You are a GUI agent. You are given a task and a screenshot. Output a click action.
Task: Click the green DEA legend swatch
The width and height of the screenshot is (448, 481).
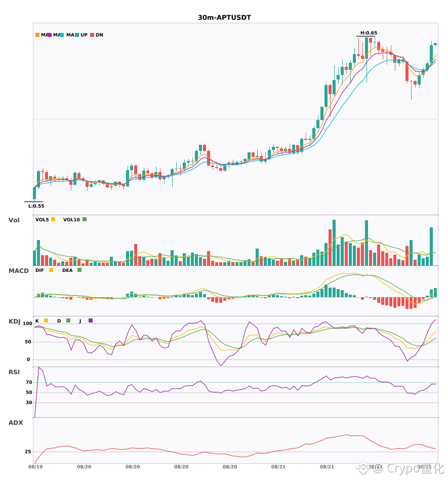tap(79, 270)
